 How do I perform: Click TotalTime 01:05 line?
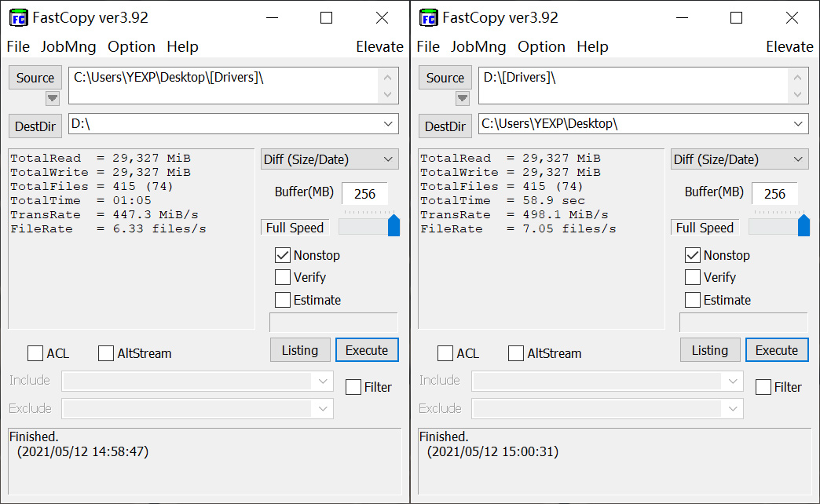[81, 200]
